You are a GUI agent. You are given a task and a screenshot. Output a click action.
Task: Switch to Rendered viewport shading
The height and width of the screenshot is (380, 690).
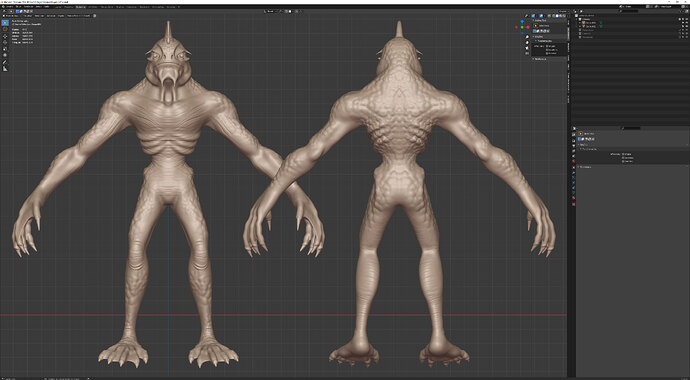[x=564, y=15]
